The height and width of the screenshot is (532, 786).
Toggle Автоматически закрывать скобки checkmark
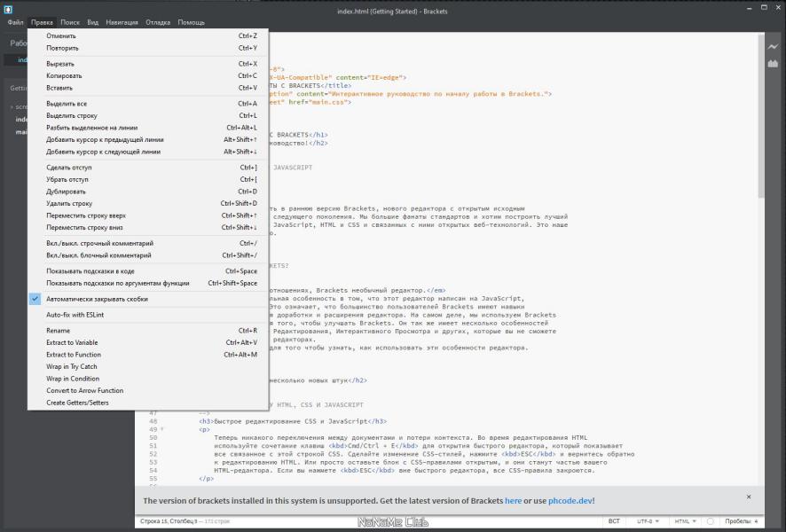35,299
